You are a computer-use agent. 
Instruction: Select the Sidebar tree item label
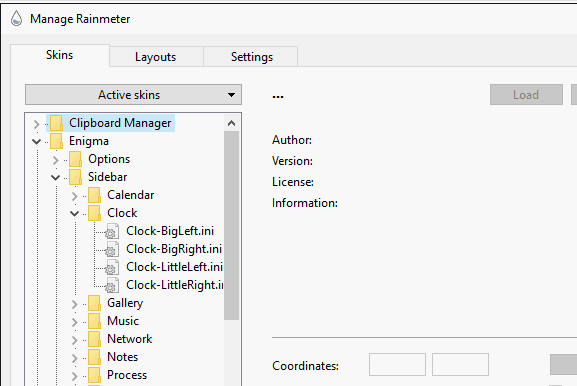pos(107,177)
